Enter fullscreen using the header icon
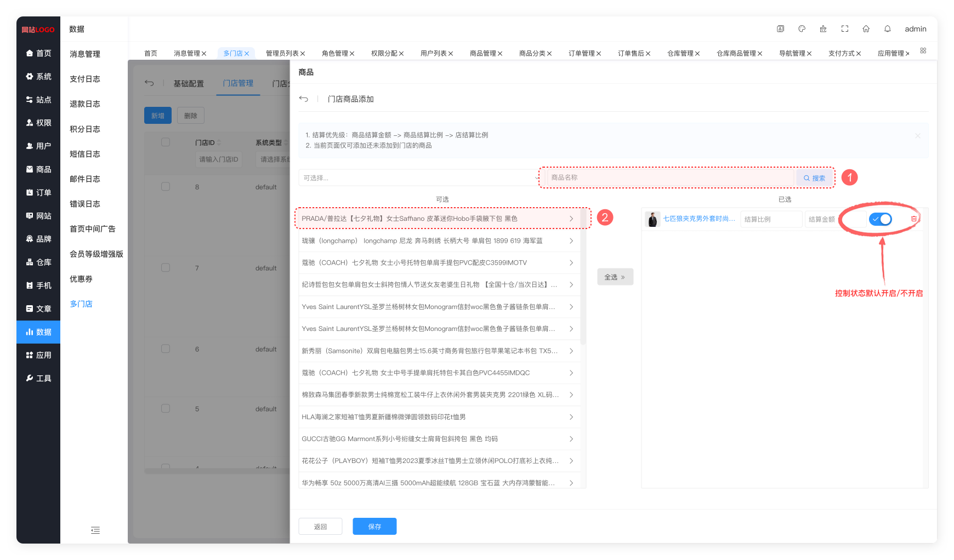 [845, 29]
